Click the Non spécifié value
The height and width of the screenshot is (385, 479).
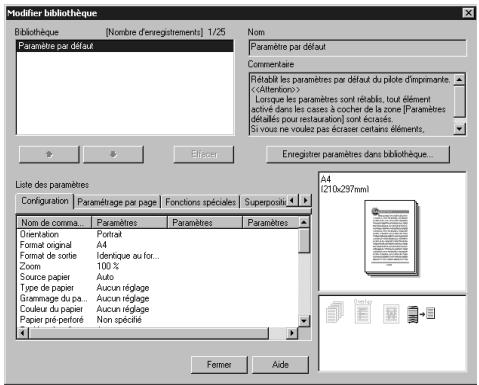click(119, 320)
